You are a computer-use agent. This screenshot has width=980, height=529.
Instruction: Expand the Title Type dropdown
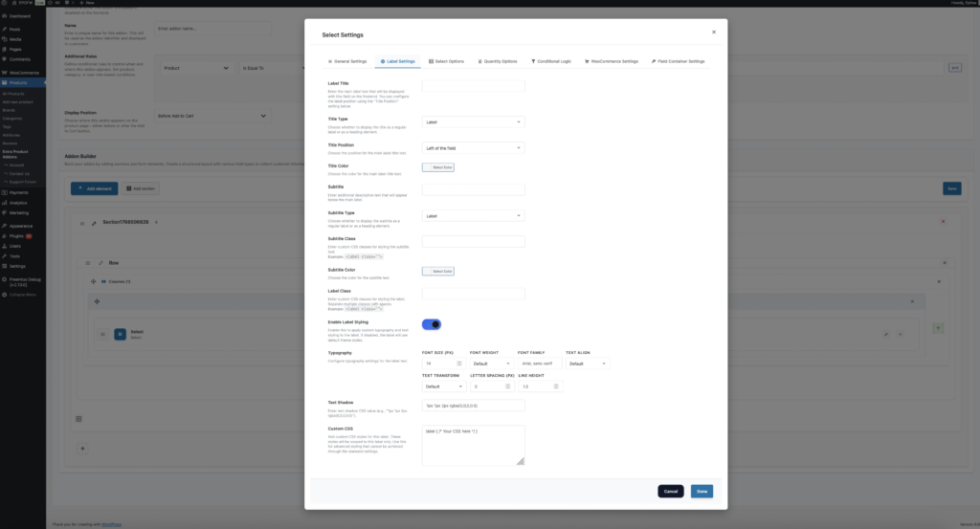pyautogui.click(x=474, y=122)
